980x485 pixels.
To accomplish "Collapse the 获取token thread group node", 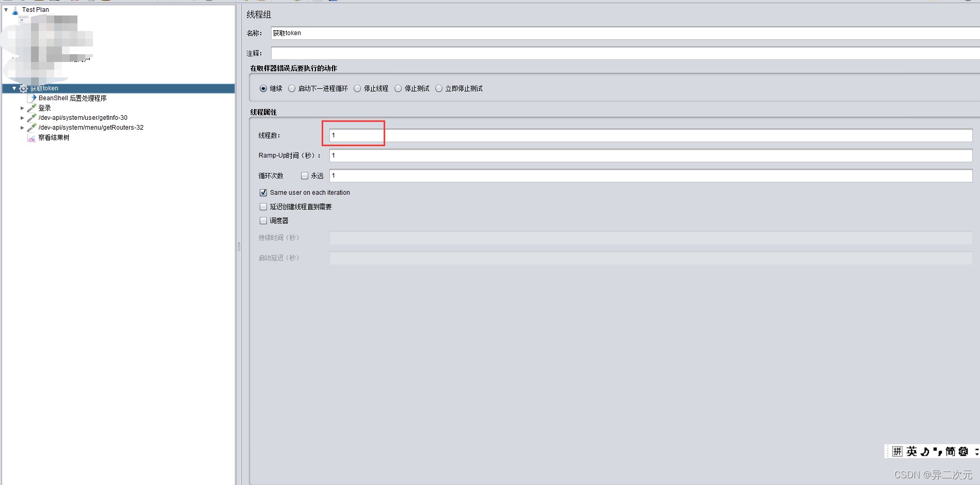I will pyautogui.click(x=14, y=88).
